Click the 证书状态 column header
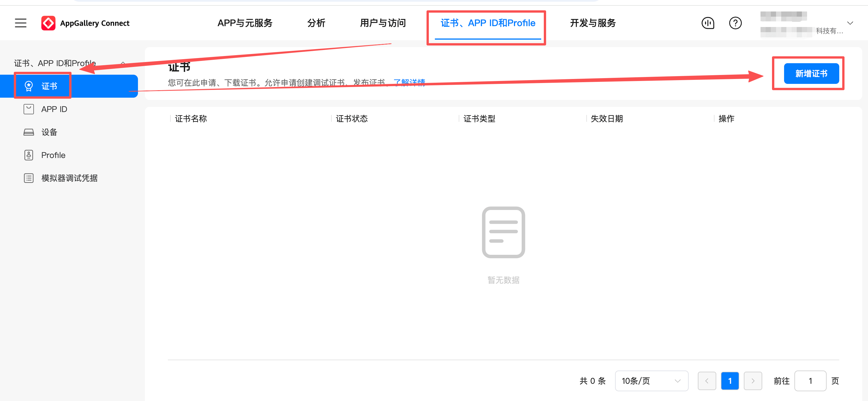868x401 pixels. (352, 119)
